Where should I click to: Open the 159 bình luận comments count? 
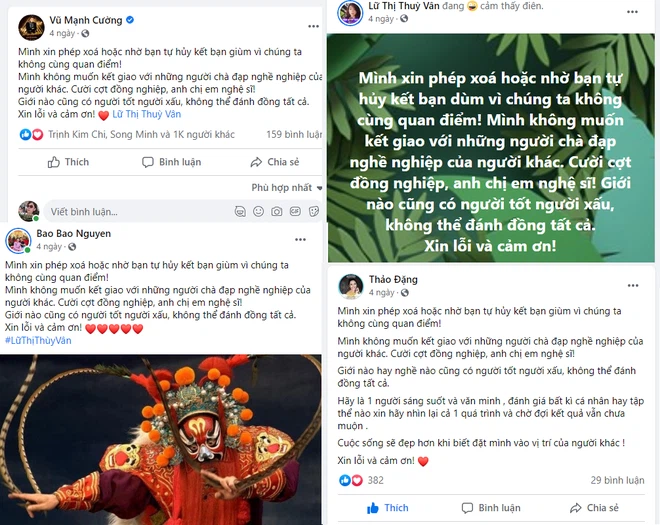[x=294, y=134]
